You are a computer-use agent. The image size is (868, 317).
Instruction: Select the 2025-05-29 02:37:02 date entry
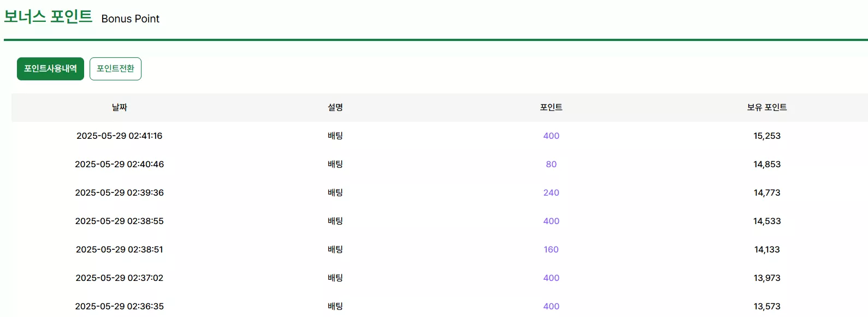pyautogui.click(x=120, y=278)
